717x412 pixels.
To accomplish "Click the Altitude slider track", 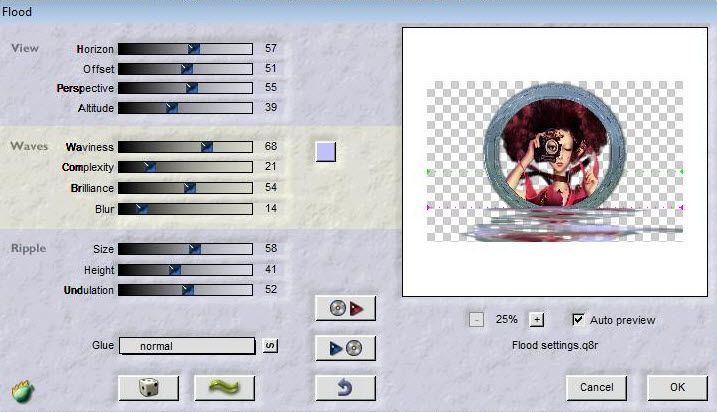I will coord(185,108).
